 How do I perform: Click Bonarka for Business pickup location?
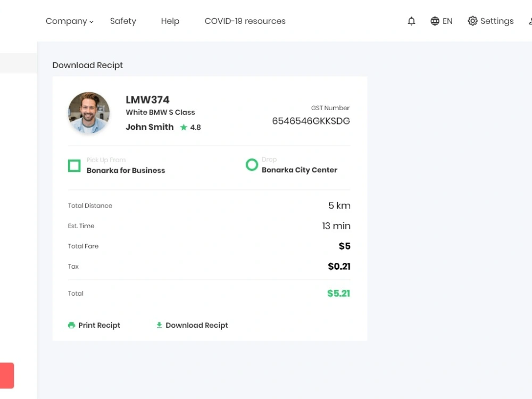click(x=126, y=170)
